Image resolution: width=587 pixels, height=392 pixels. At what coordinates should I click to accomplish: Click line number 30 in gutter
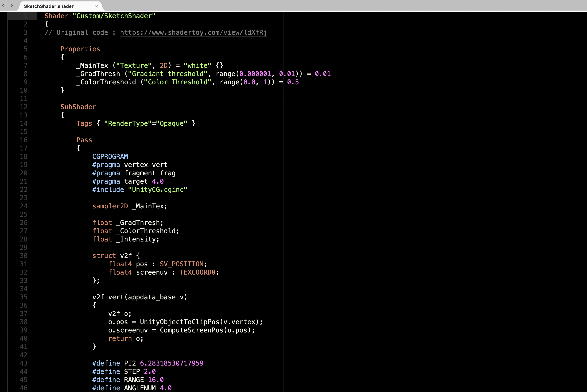click(24, 256)
